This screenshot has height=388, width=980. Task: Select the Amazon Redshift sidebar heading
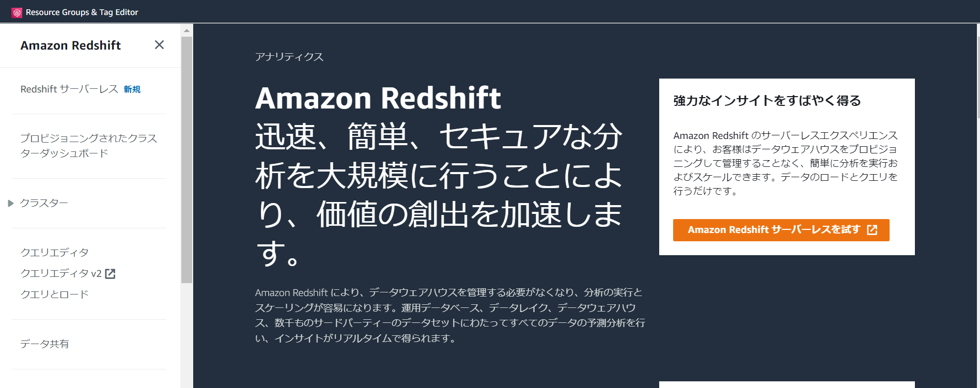(70, 45)
